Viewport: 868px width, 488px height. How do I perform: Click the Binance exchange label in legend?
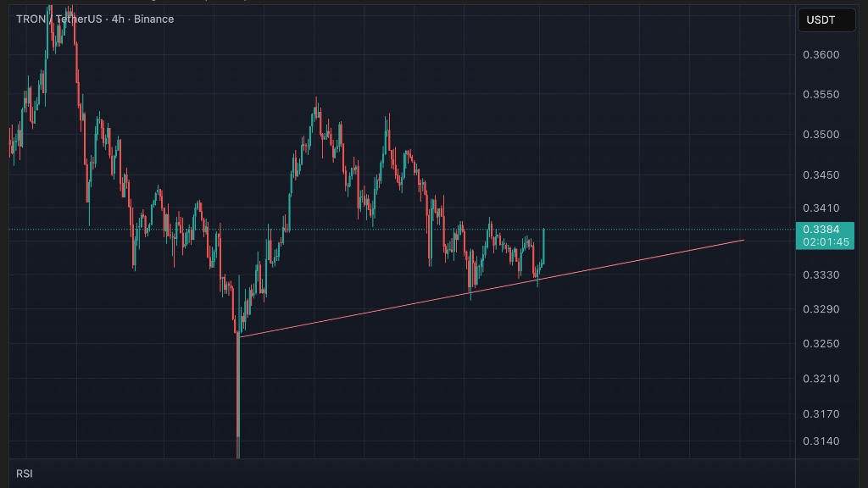coord(153,19)
